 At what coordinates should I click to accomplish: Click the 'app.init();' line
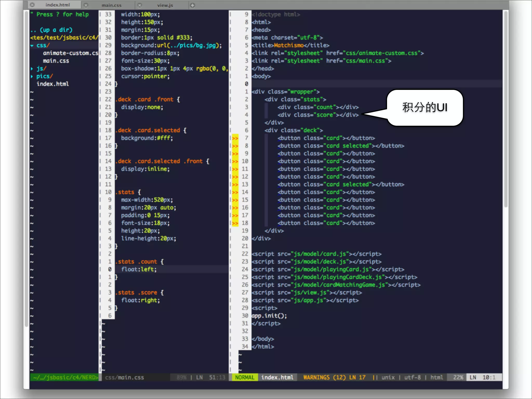tap(269, 316)
